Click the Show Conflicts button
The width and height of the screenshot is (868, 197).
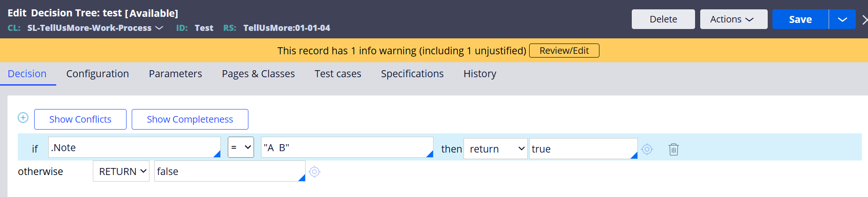point(80,119)
